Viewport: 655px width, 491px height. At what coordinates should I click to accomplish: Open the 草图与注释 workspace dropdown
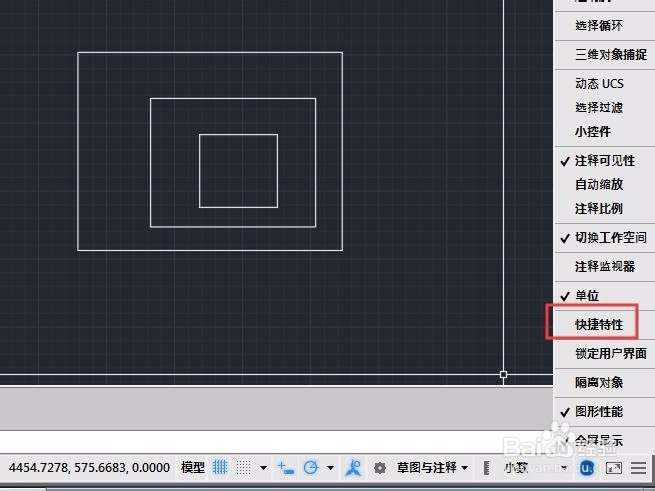432,467
